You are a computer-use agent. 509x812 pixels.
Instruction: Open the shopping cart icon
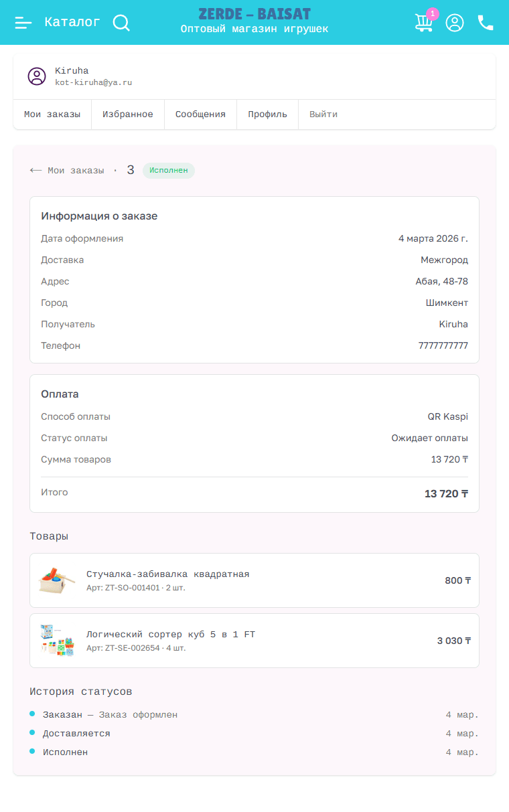click(423, 23)
